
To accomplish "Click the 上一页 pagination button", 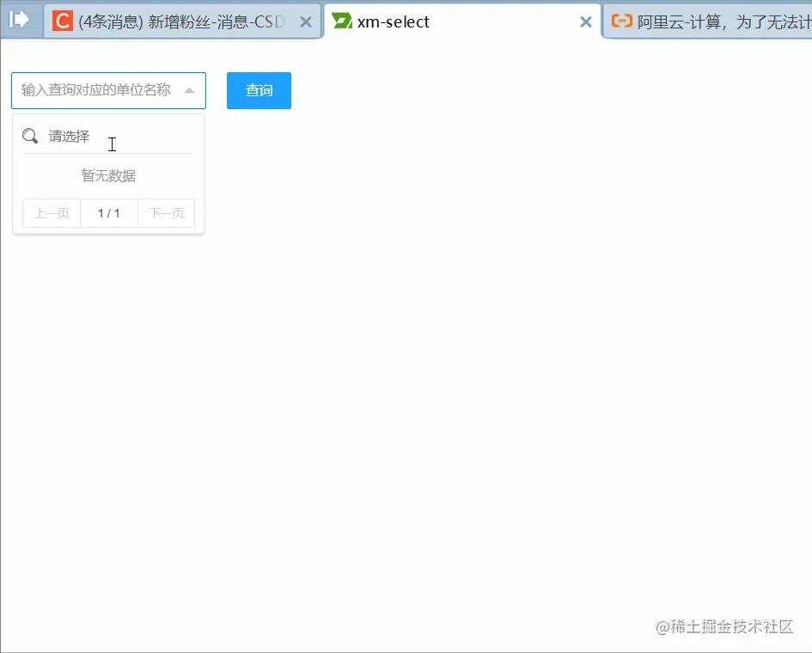I will [51, 212].
